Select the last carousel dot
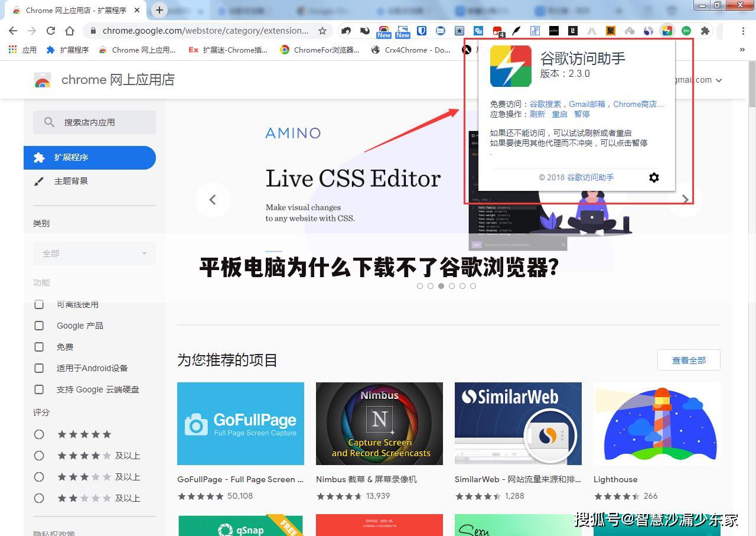The image size is (756, 536). 473,286
